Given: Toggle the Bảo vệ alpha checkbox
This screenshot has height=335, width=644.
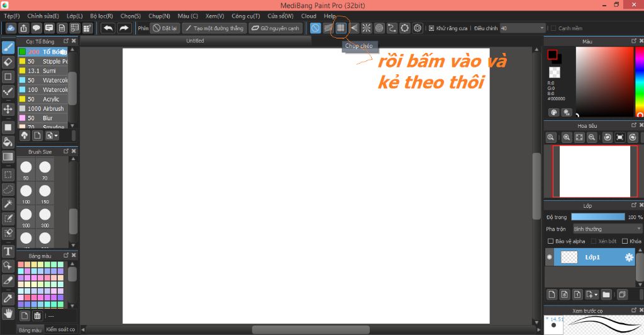Looking at the screenshot, I should [x=550, y=241].
